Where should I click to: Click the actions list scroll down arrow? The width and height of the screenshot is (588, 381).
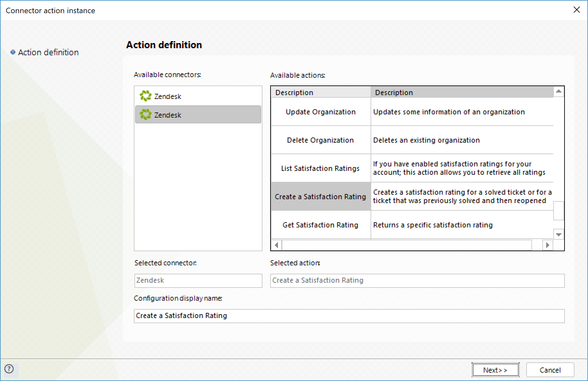[559, 234]
